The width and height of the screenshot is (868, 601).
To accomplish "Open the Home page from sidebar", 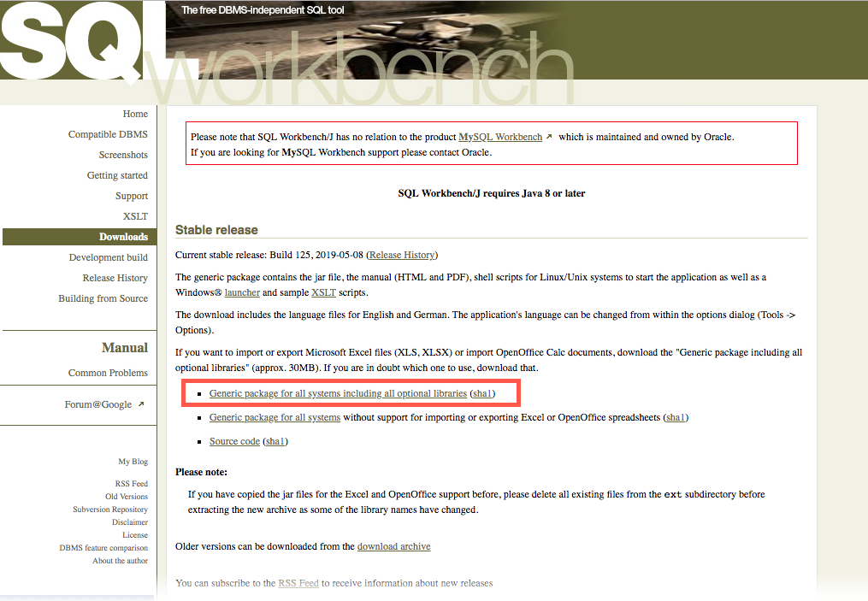I will coord(135,114).
